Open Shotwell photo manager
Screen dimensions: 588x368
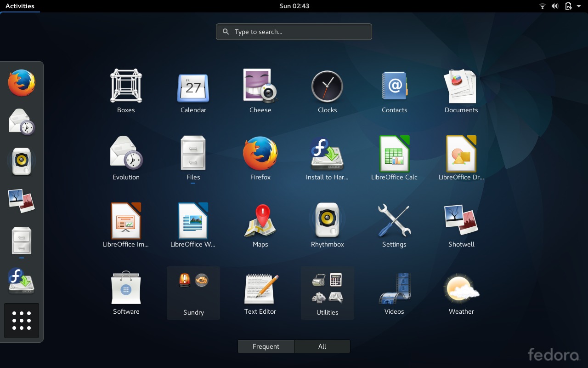461,220
